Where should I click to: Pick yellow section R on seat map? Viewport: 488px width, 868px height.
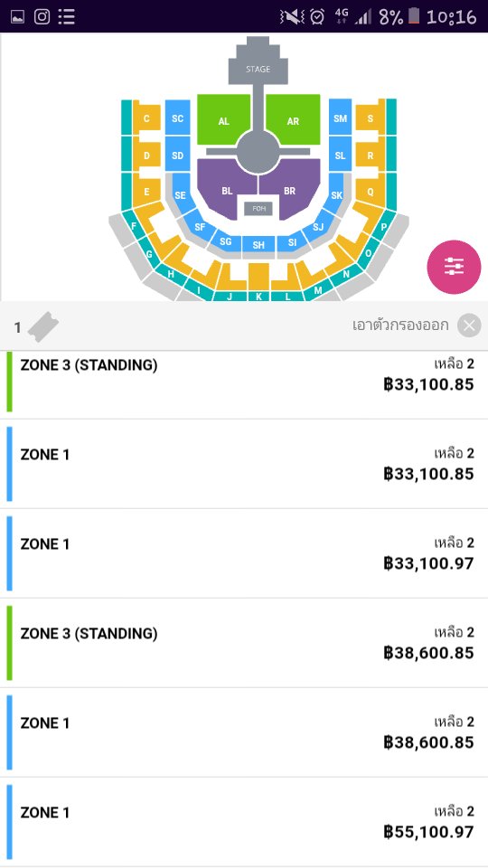[x=371, y=155]
